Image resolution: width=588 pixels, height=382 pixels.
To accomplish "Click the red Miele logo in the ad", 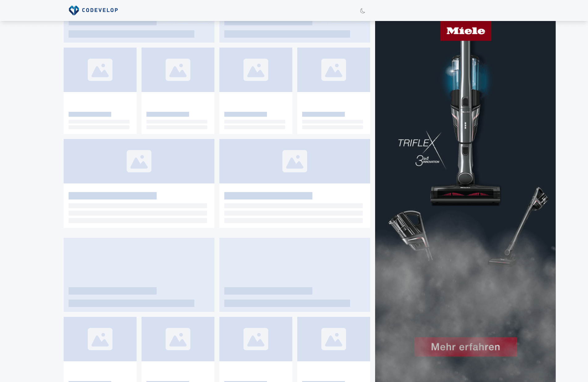I will click(x=466, y=31).
